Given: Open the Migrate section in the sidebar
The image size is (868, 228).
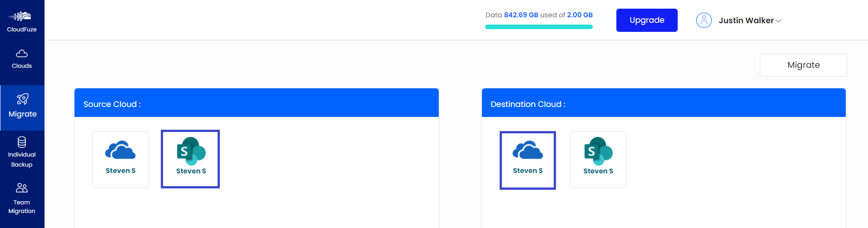Looking at the screenshot, I should 22,107.
